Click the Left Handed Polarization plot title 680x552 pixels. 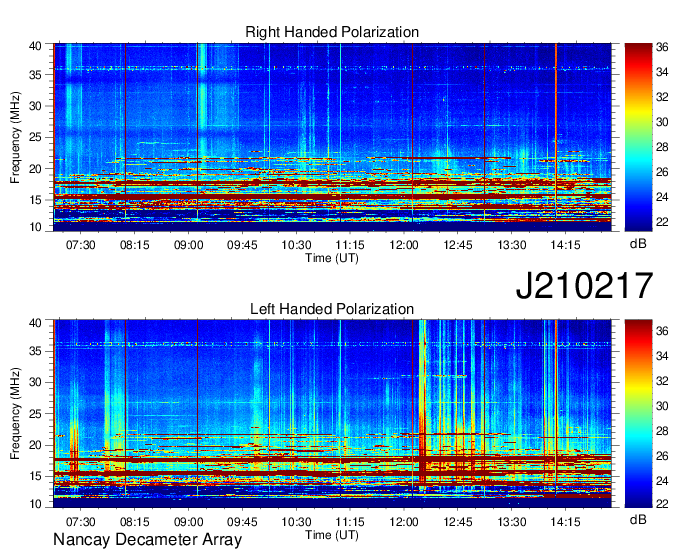coord(332,309)
